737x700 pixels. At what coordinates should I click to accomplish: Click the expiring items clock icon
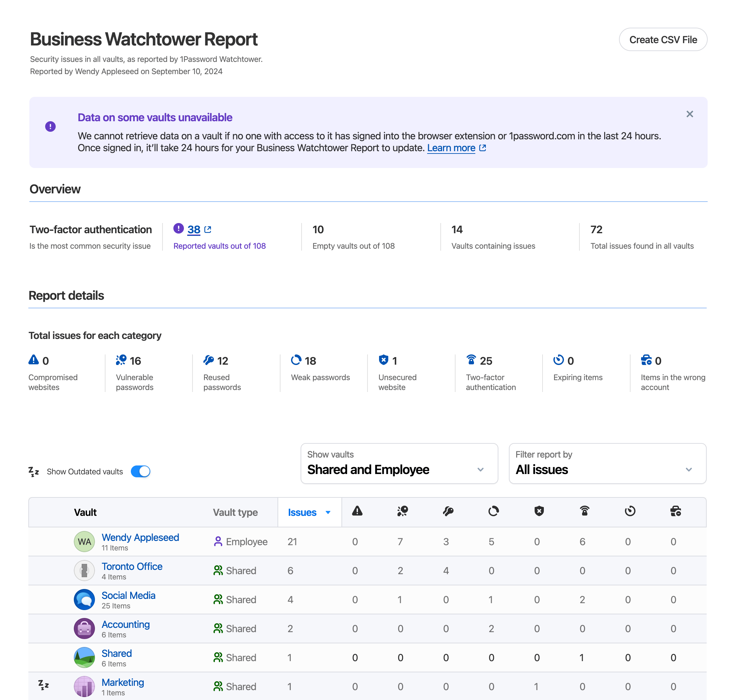tap(559, 360)
